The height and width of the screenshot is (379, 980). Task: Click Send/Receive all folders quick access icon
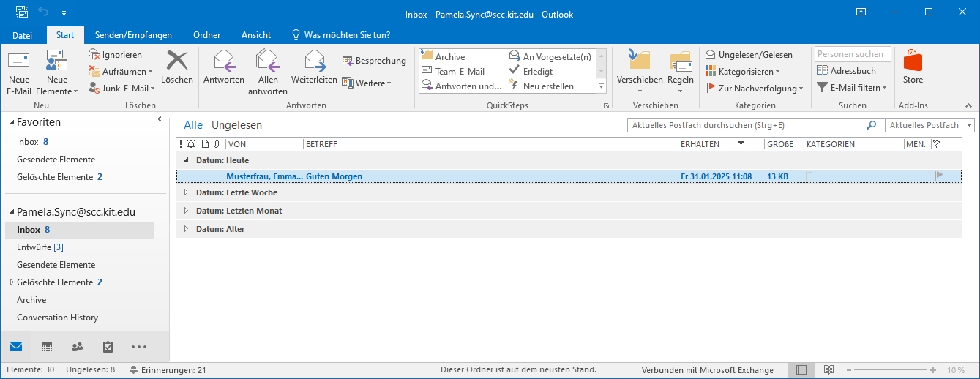coord(21,13)
